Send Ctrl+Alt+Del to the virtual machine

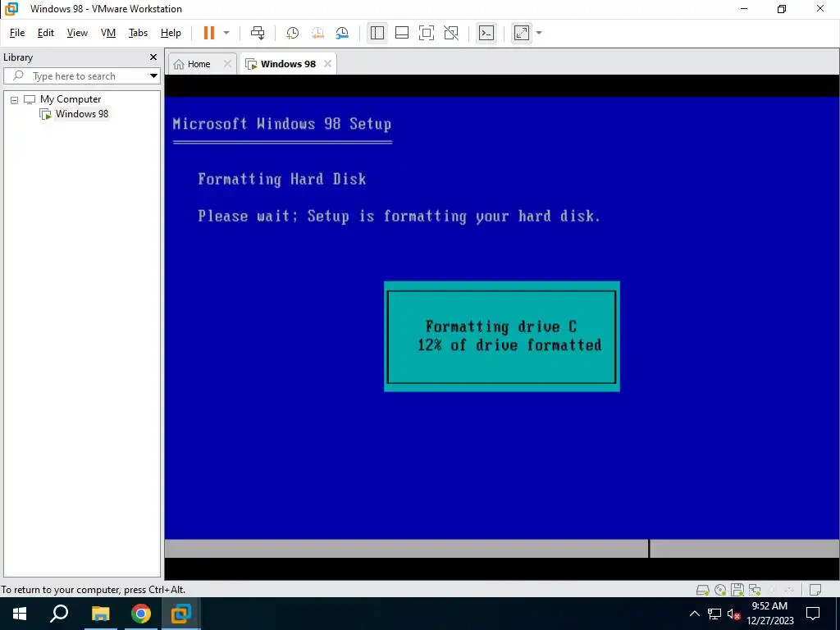[258, 33]
